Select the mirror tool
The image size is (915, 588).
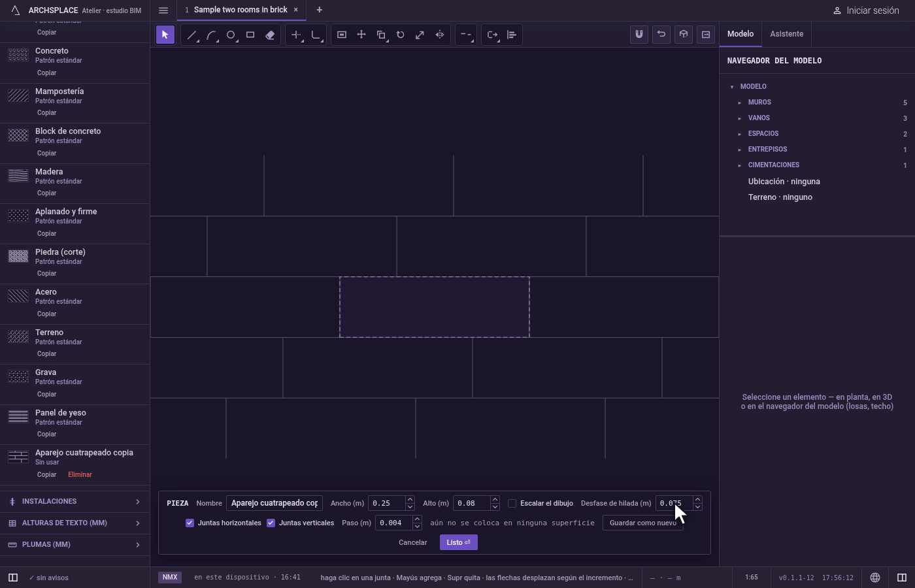440,35
